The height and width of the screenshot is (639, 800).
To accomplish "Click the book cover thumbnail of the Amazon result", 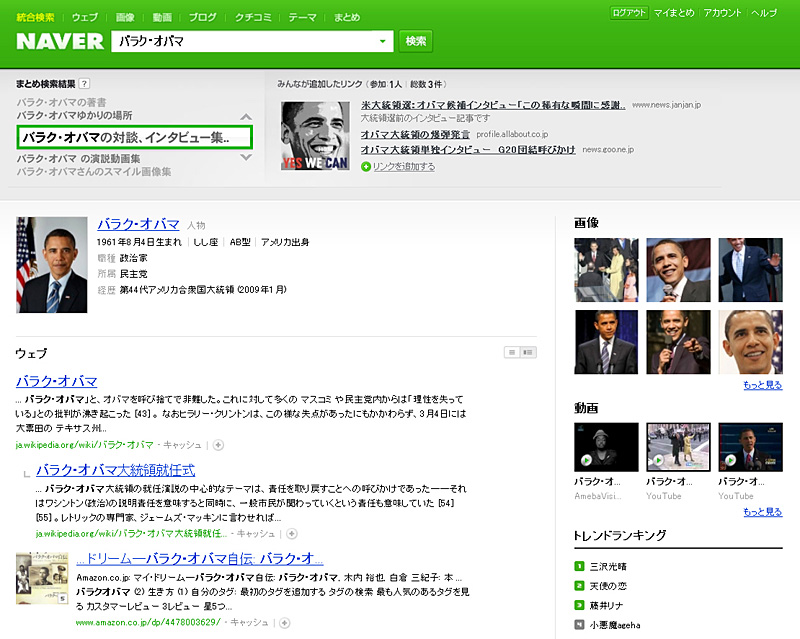I will pyautogui.click(x=42, y=578).
